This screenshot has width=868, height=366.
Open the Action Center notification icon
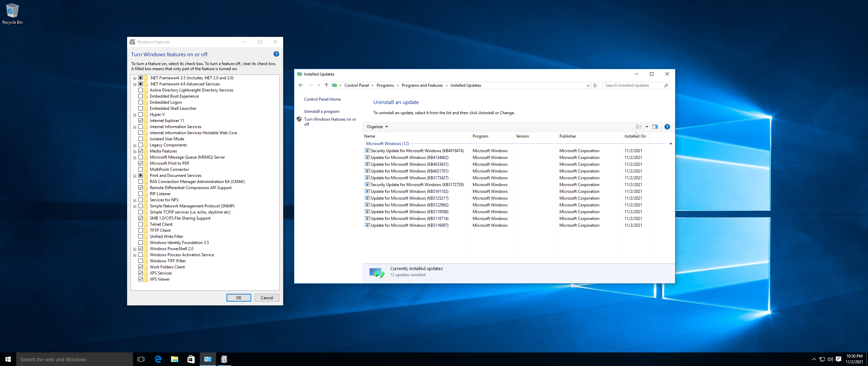(839, 359)
